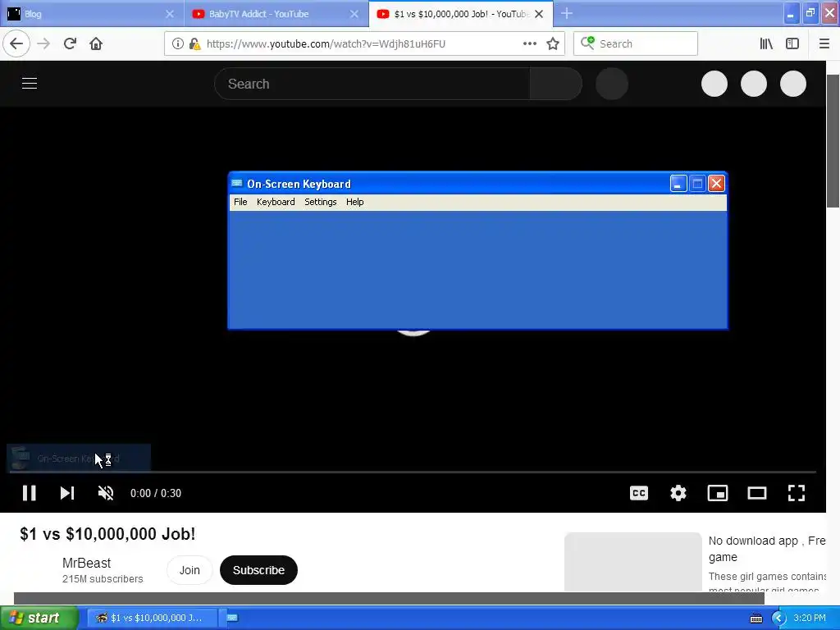Image resolution: width=840 pixels, height=630 pixels.
Task: Open a new browser tab
Action: (567, 13)
